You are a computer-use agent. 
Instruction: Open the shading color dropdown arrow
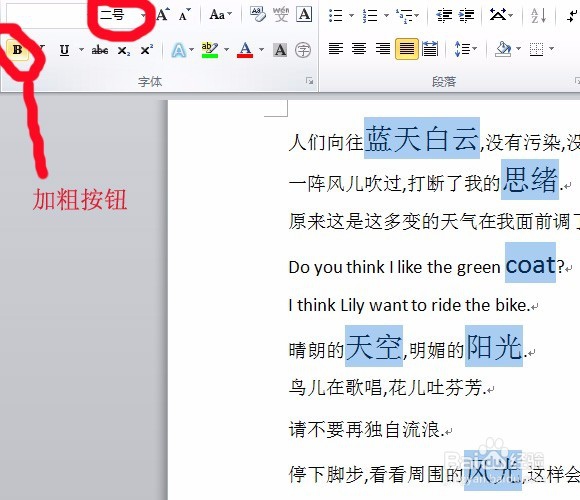click(518, 49)
